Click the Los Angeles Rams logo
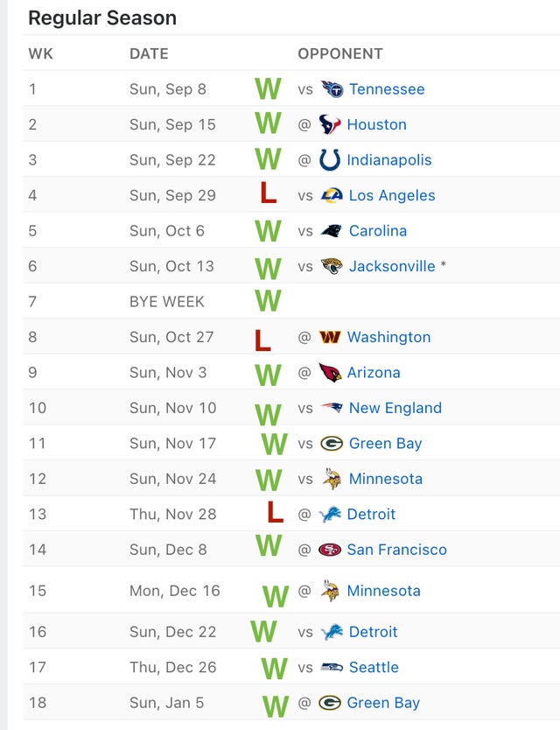560x730 pixels. click(330, 195)
